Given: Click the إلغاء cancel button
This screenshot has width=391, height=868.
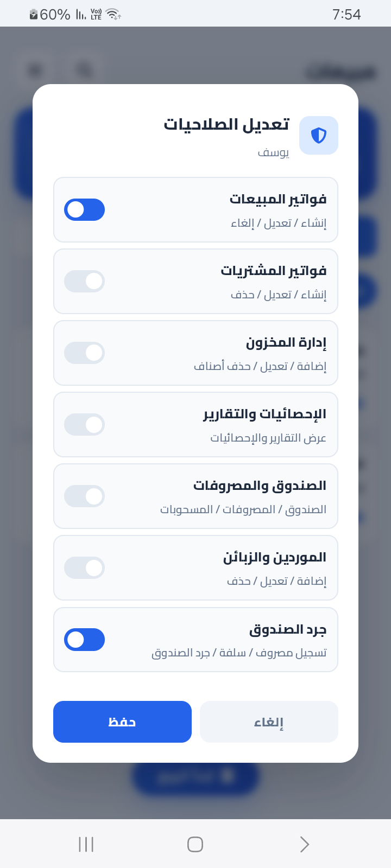Looking at the screenshot, I should 269,722.
